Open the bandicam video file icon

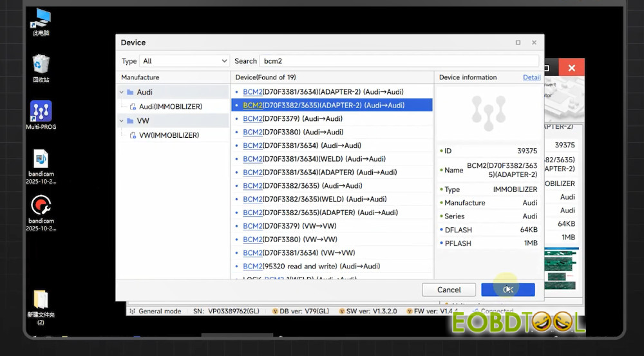[x=41, y=158]
